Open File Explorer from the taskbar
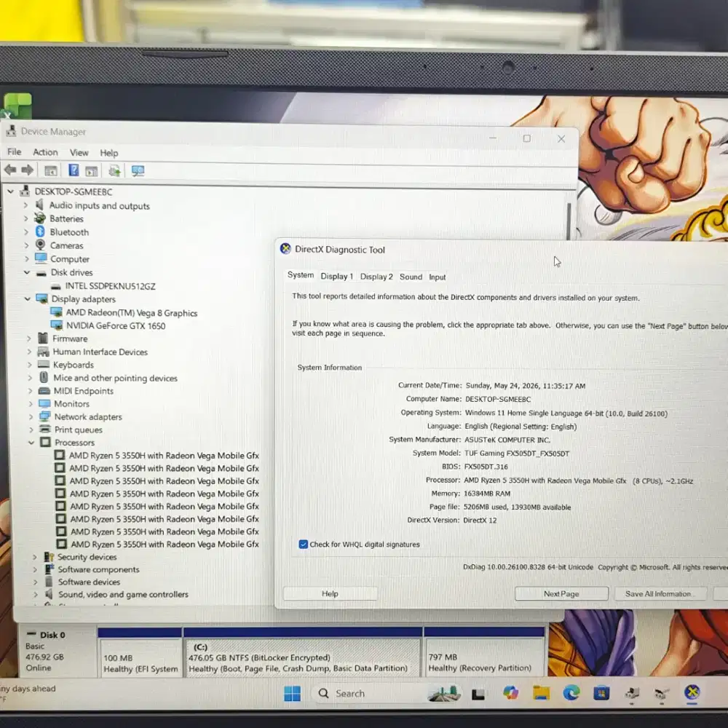 pos(541,693)
